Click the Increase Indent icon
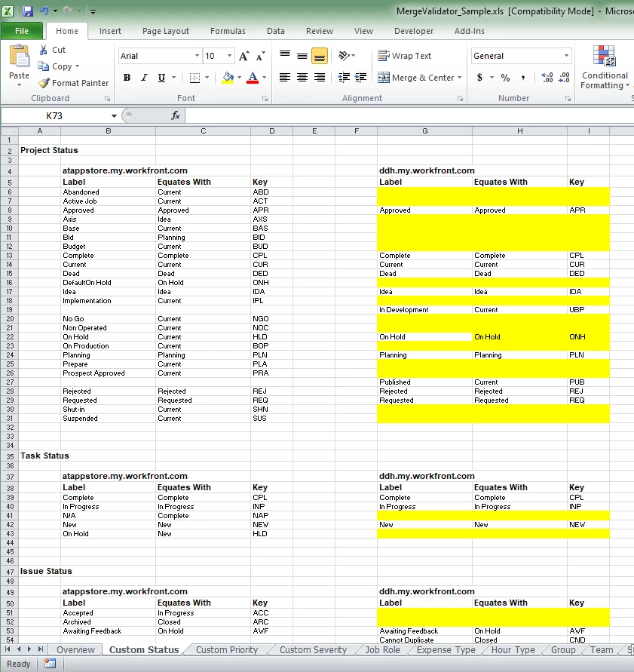The width and height of the screenshot is (634, 672). [x=361, y=78]
